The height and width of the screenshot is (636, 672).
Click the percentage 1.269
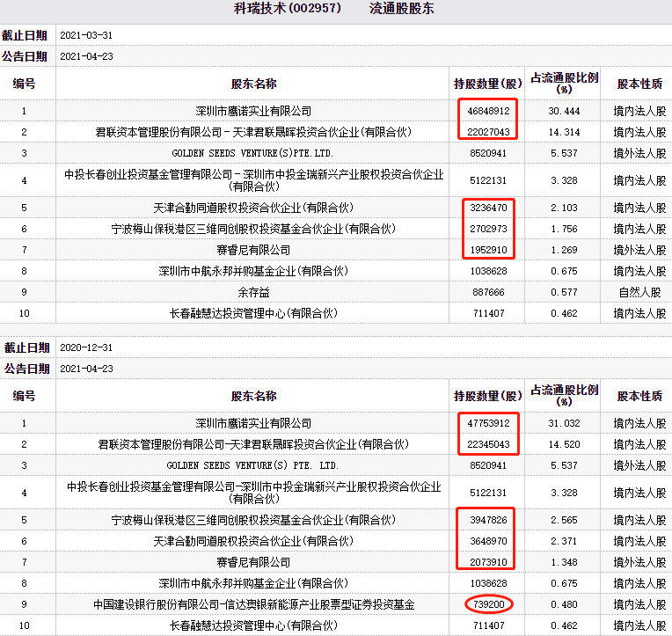[564, 250]
